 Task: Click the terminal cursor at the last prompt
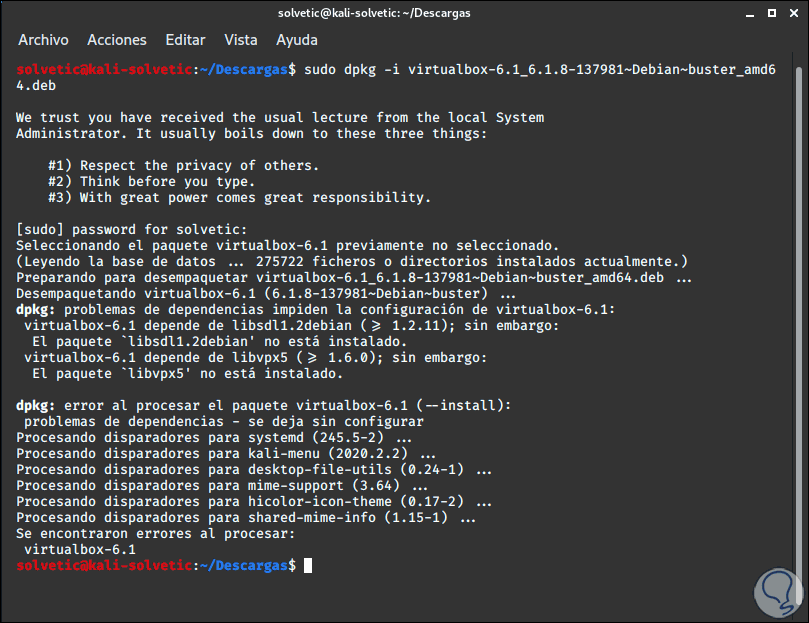pos(308,566)
